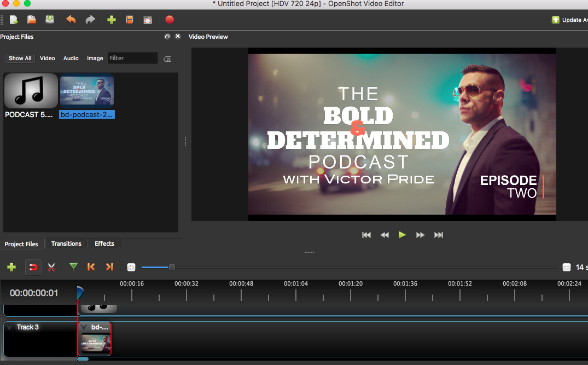Click the red Export Video button
Image resolution: width=588 pixels, height=365 pixels.
click(170, 20)
